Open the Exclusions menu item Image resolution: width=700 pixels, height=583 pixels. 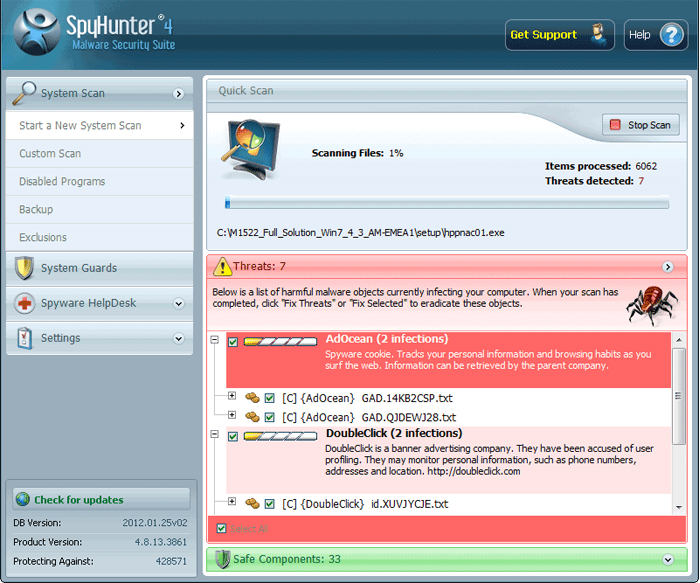click(100, 237)
